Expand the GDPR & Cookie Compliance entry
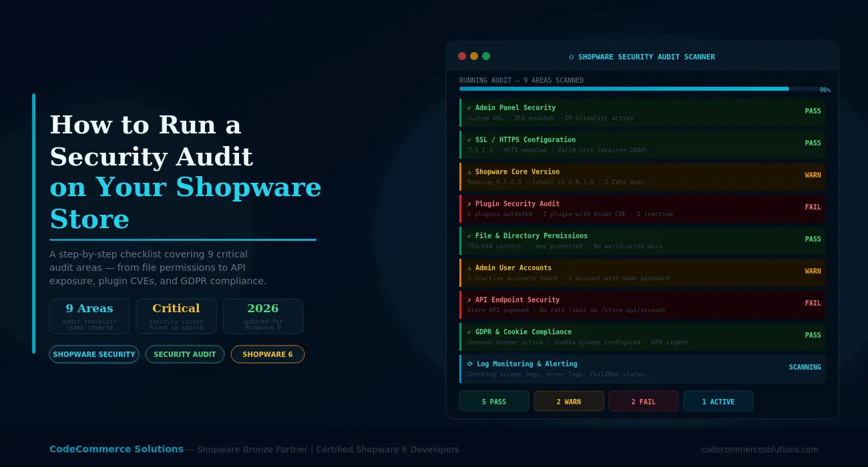Viewport: 868px width, 467px height. click(641, 336)
